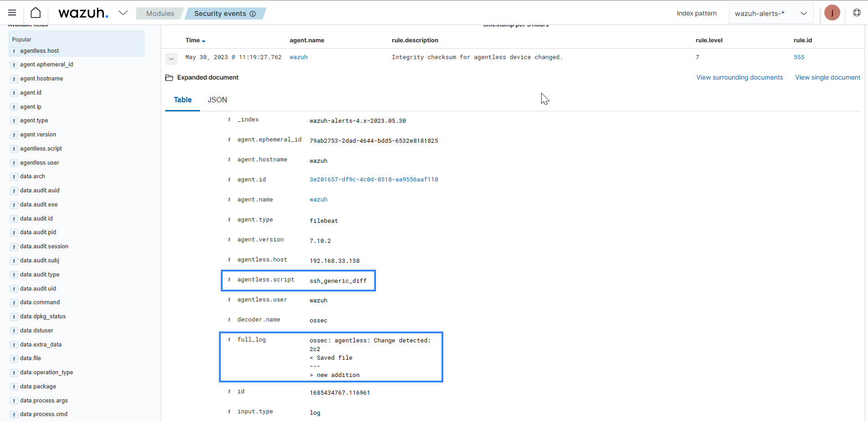
Task: Click the type icon beside data.audit.type
Action: [x=14, y=275]
